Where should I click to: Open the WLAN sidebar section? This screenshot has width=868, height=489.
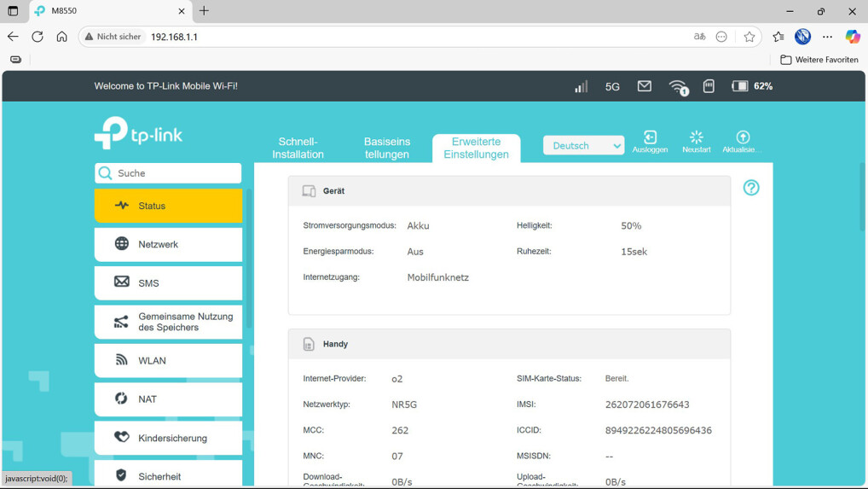tap(168, 360)
